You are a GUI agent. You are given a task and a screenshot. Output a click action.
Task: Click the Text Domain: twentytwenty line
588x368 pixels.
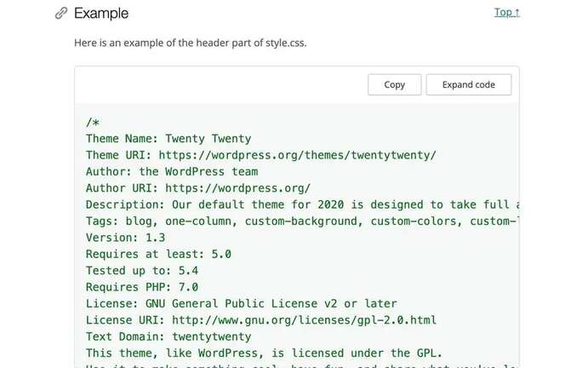168,336
